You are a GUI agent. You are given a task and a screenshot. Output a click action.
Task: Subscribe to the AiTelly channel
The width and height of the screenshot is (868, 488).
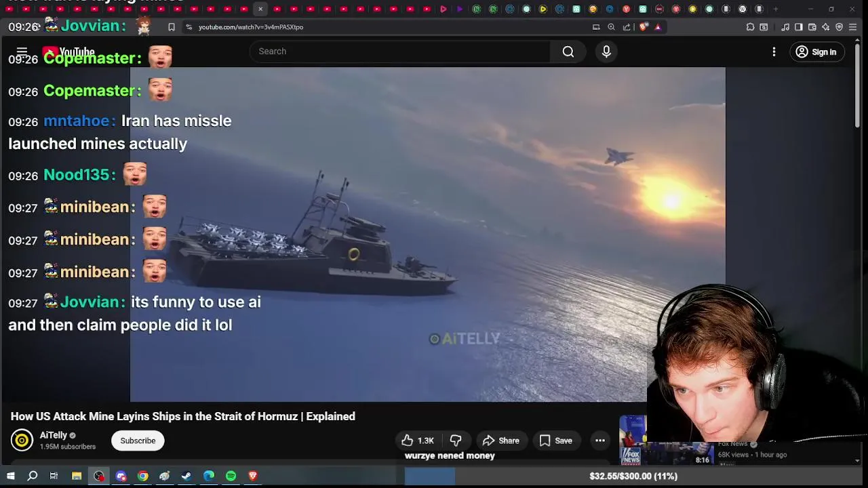click(138, 441)
